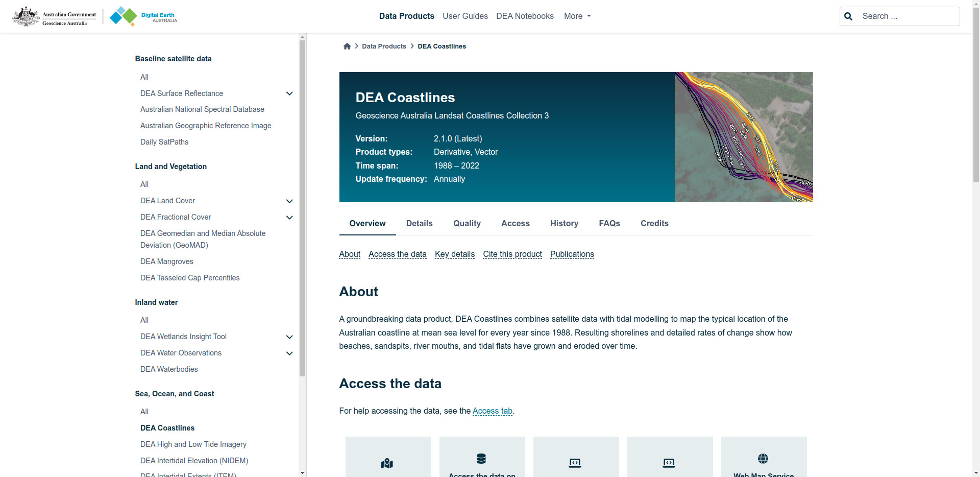The height and width of the screenshot is (477, 980).
Task: Follow the 'Access tab' link in the text
Action: pyautogui.click(x=492, y=411)
